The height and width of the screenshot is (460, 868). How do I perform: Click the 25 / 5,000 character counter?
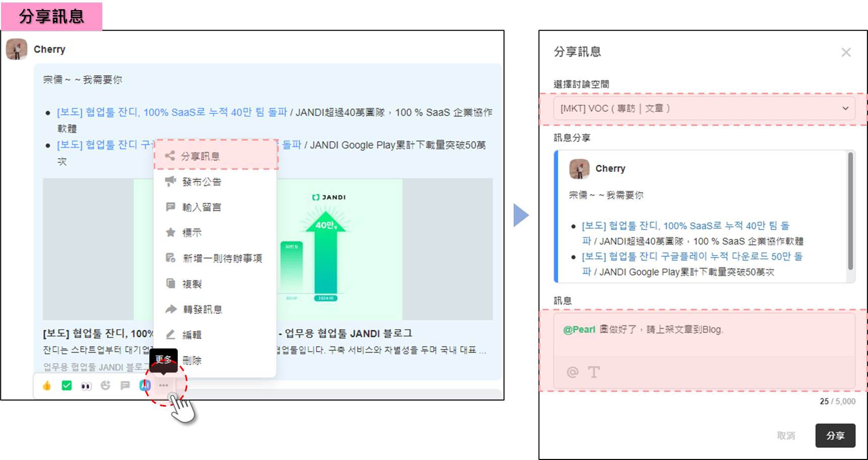pyautogui.click(x=837, y=402)
